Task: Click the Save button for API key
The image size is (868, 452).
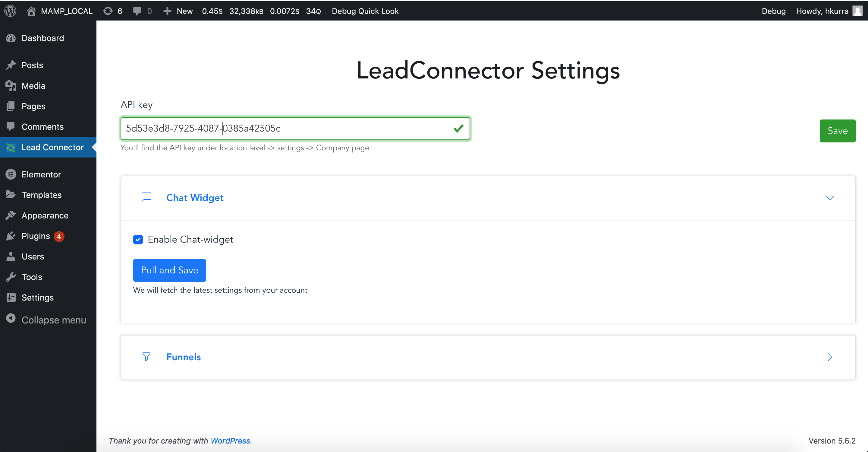Action: [838, 131]
